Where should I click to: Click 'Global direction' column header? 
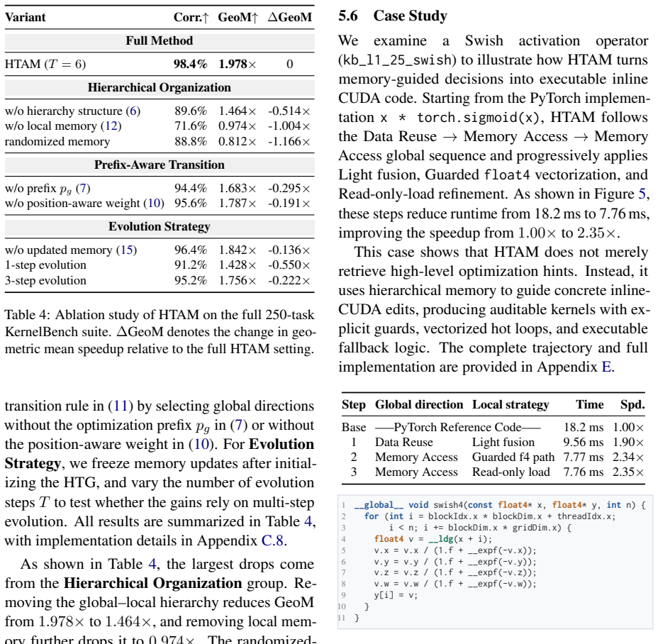point(419,404)
